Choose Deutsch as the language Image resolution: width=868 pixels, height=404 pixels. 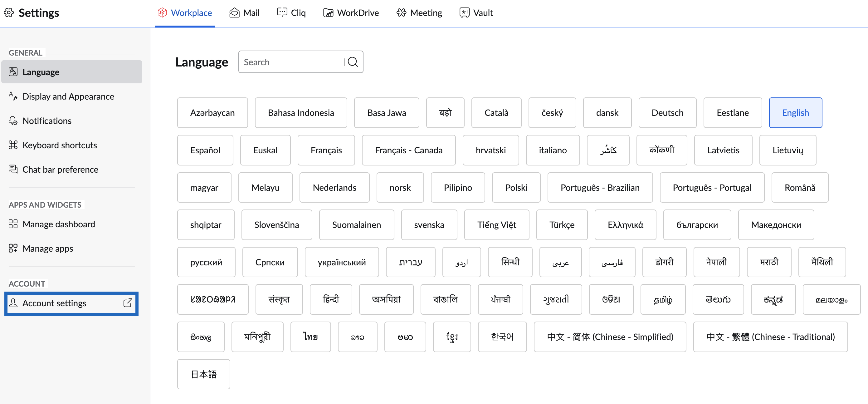667,113
